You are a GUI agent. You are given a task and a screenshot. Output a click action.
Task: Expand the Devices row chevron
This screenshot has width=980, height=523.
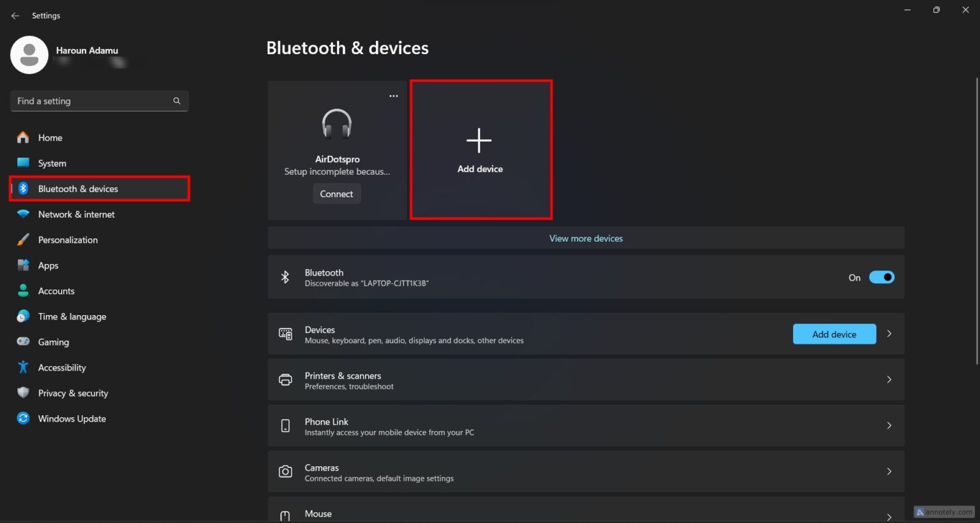coord(889,334)
